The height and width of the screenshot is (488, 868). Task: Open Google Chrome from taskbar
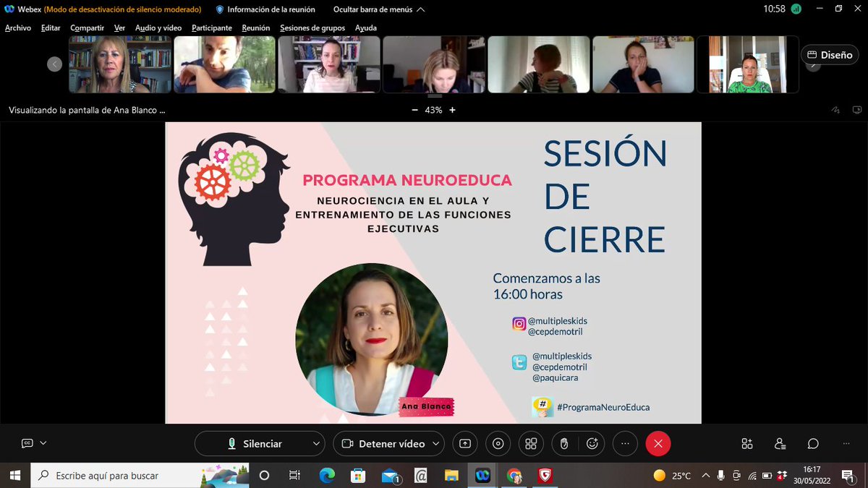pyautogui.click(x=514, y=475)
